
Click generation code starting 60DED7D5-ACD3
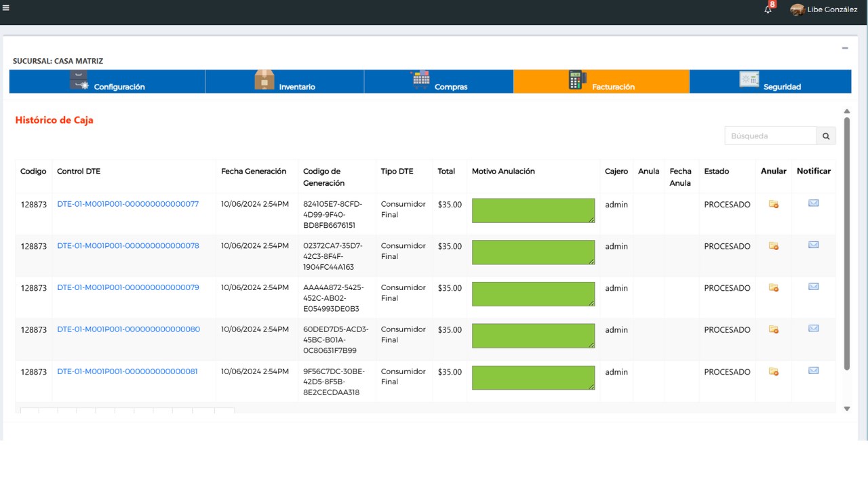pyautogui.click(x=336, y=340)
